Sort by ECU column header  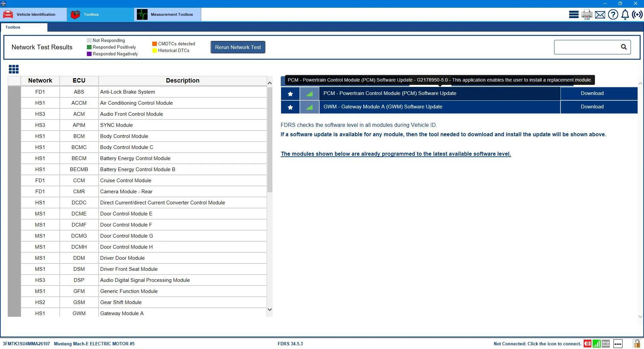pyautogui.click(x=79, y=81)
